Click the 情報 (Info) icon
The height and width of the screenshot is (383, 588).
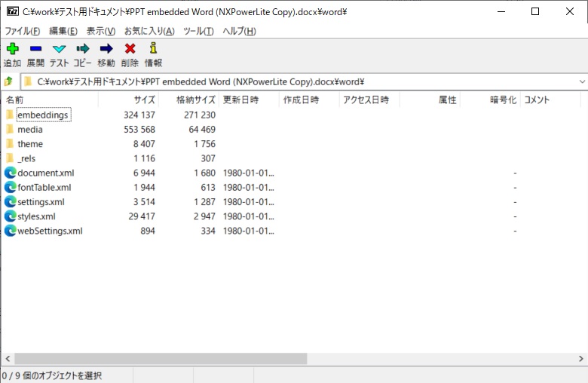pyautogui.click(x=153, y=48)
